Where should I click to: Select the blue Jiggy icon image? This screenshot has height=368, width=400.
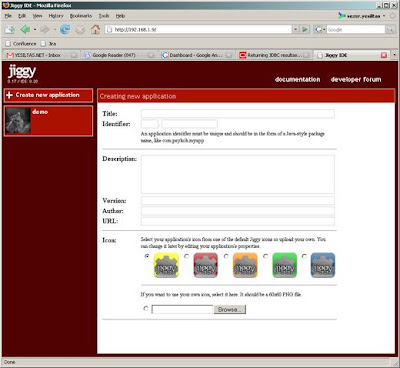[323, 265]
